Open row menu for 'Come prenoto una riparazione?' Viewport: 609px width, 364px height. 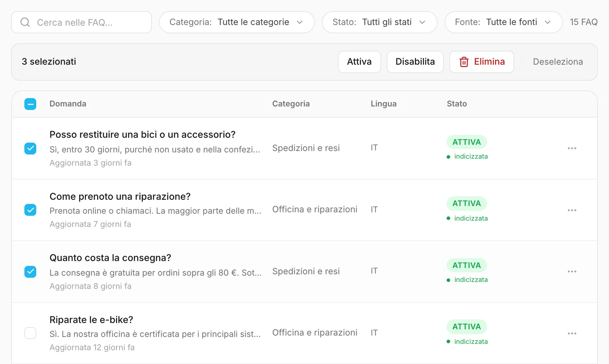pos(572,210)
